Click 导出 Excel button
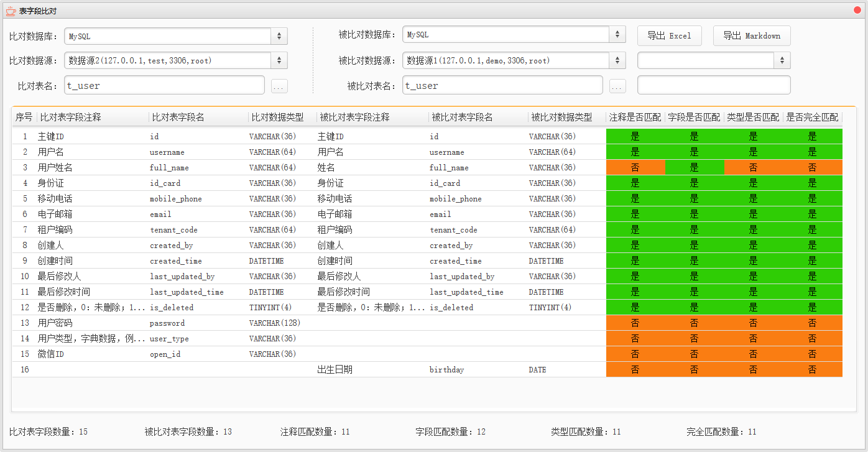This screenshot has height=452, width=868. 669,36
